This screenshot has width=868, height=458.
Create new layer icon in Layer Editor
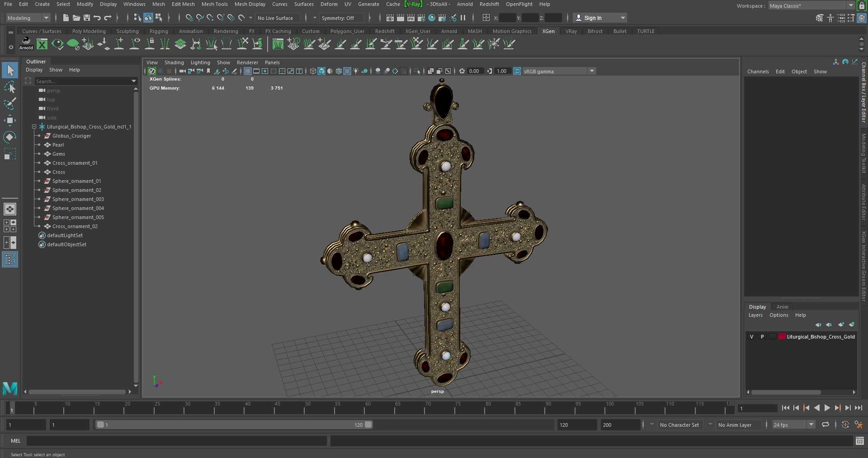(x=841, y=324)
